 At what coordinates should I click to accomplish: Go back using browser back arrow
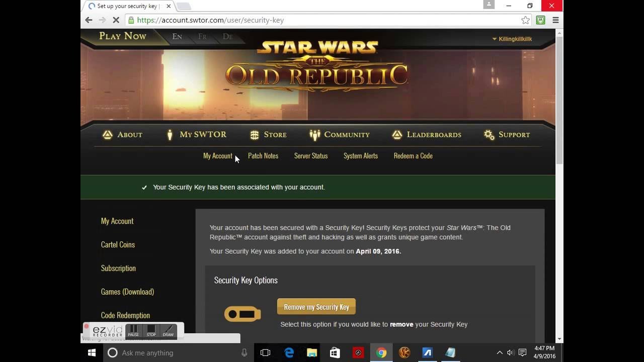point(89,20)
